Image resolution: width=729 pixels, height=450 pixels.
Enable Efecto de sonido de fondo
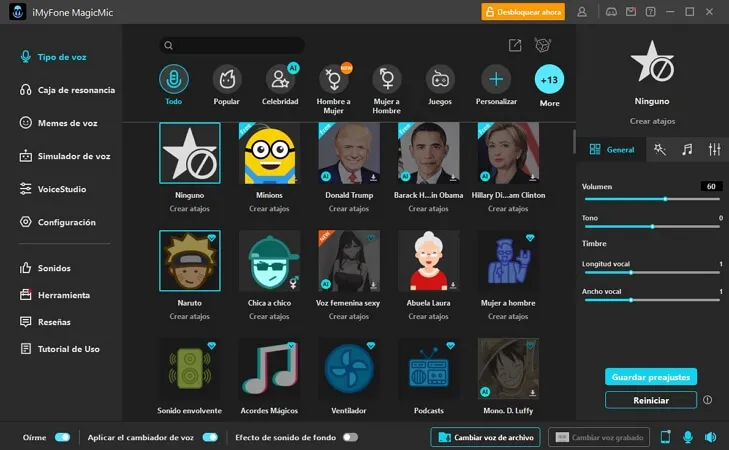pyautogui.click(x=351, y=437)
